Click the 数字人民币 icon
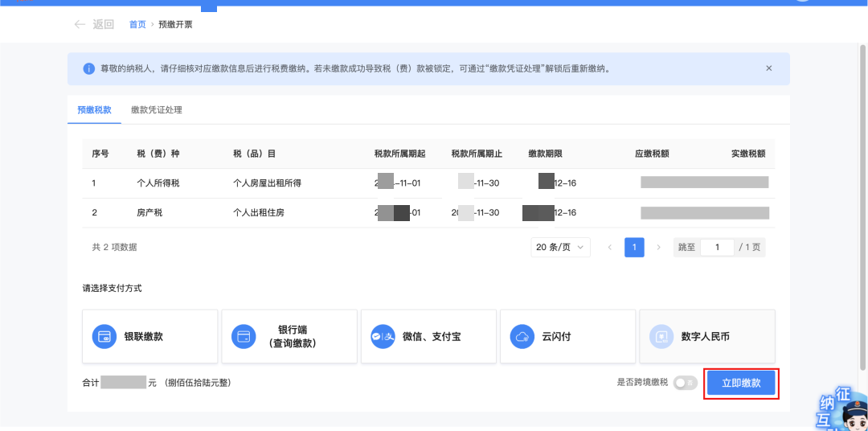This screenshot has height=431, width=868. [661, 336]
